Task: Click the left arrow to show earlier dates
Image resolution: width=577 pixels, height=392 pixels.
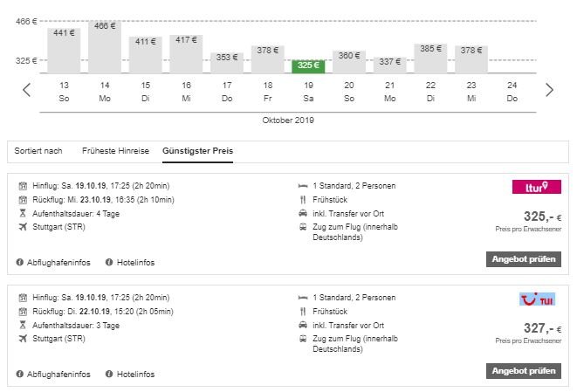Action: click(x=27, y=90)
